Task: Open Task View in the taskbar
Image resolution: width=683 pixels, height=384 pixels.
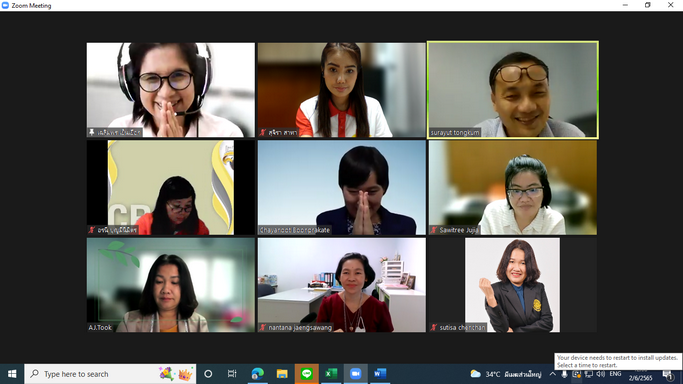Action: (x=232, y=374)
